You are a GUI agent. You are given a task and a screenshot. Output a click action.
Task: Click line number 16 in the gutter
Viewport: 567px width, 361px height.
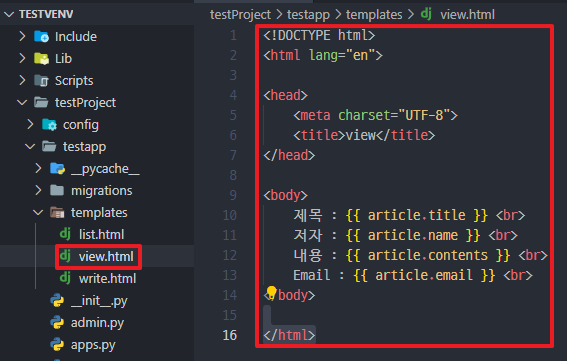click(230, 335)
